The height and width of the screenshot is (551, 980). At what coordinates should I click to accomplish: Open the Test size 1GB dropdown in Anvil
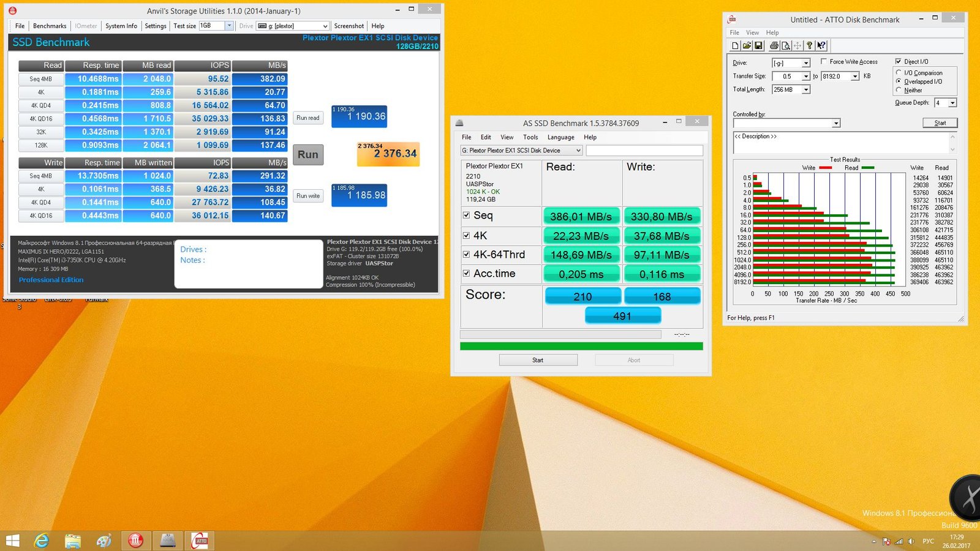[229, 26]
